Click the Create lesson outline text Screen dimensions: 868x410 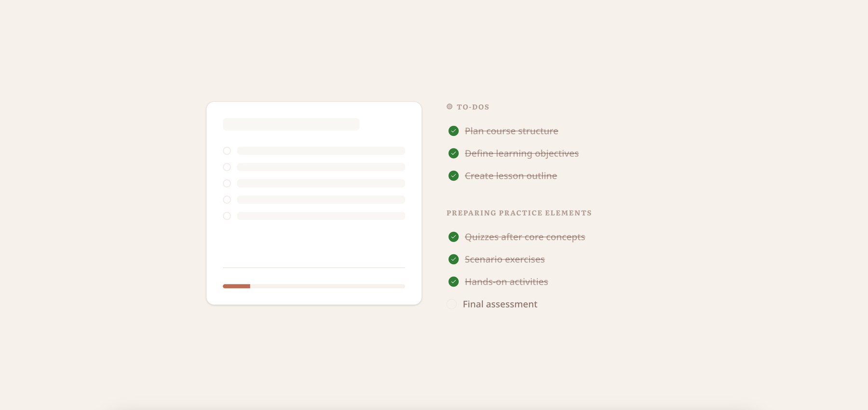(511, 176)
